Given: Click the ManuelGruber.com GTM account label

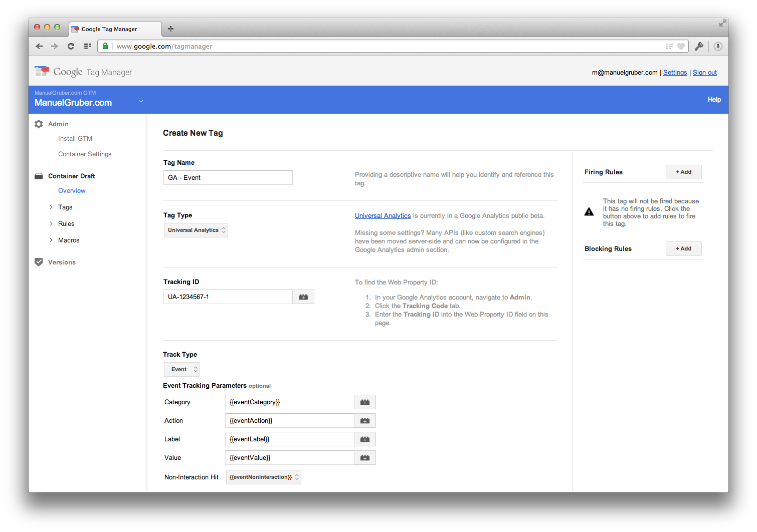Looking at the screenshot, I should [65, 93].
